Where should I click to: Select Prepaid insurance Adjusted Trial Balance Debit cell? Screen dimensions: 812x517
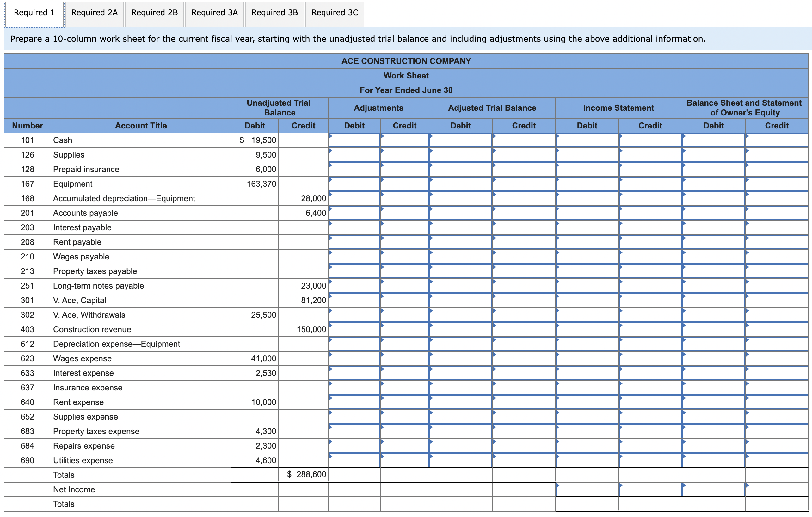tap(460, 169)
